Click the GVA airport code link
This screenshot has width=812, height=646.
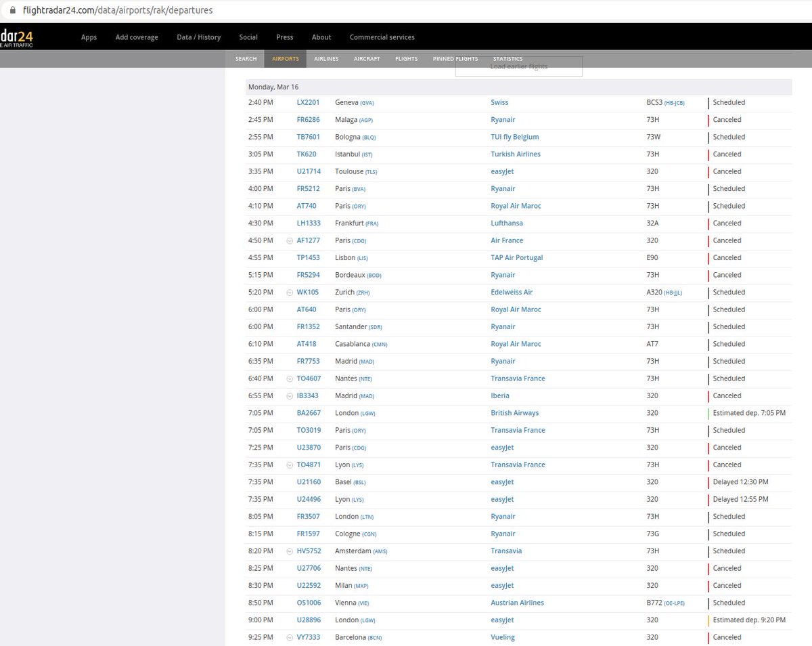(367, 104)
